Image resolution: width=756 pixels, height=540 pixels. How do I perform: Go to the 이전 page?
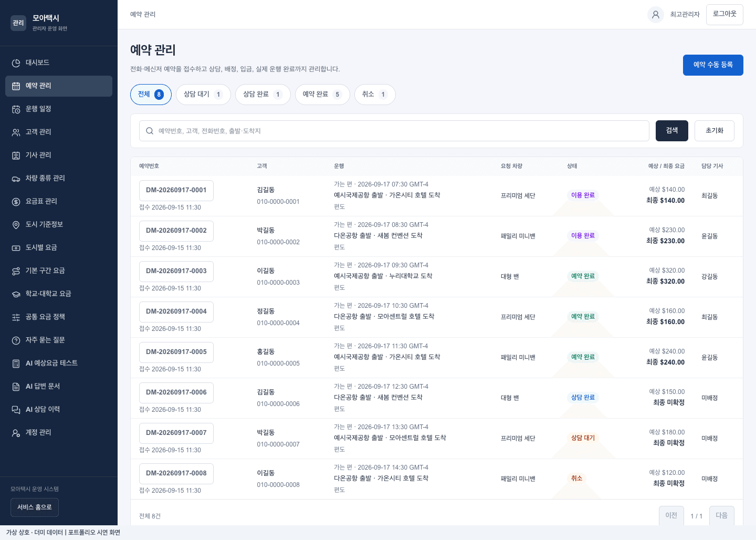click(671, 516)
